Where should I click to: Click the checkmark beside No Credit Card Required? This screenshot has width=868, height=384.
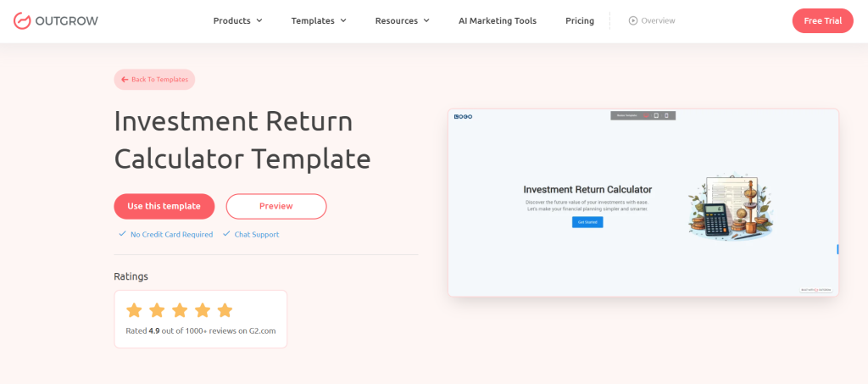(122, 234)
